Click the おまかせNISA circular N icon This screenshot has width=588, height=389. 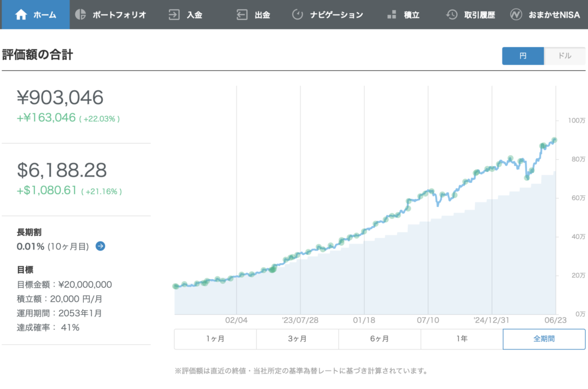pos(516,14)
